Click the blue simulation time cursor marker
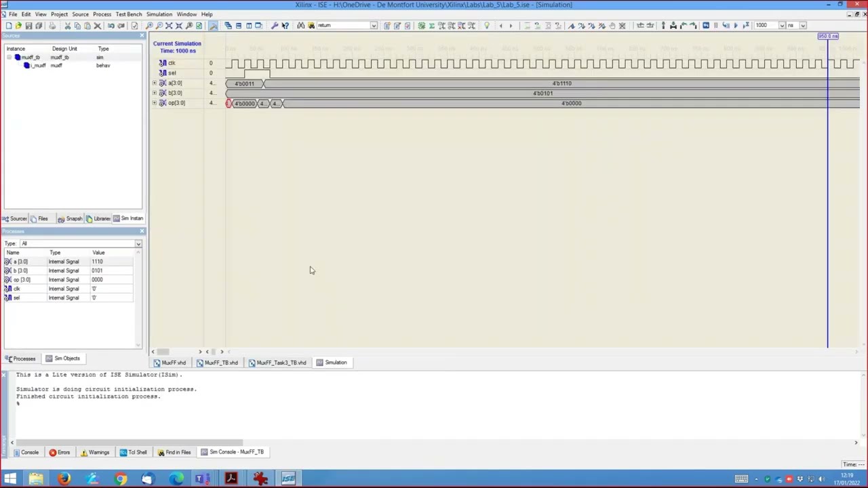 pos(828,37)
